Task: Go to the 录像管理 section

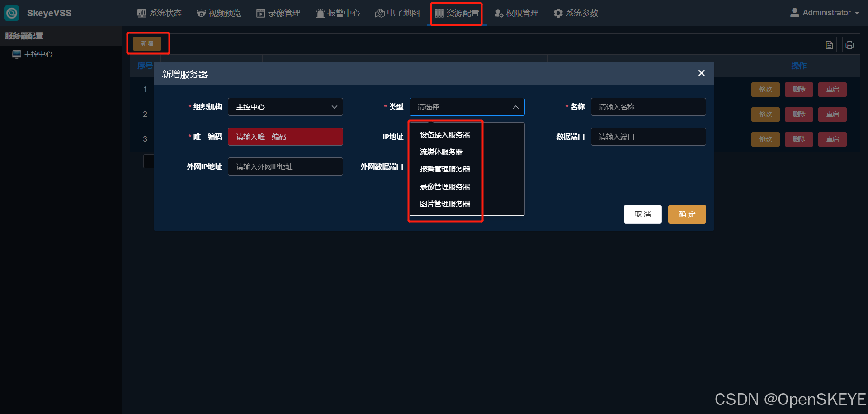Action: [278, 13]
